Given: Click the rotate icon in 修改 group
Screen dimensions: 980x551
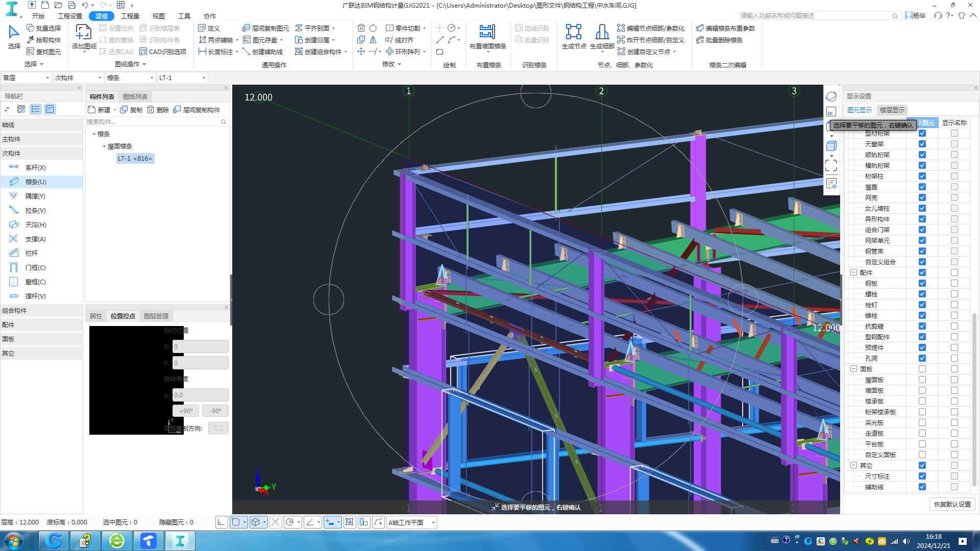Looking at the screenshot, I should pos(373,28).
